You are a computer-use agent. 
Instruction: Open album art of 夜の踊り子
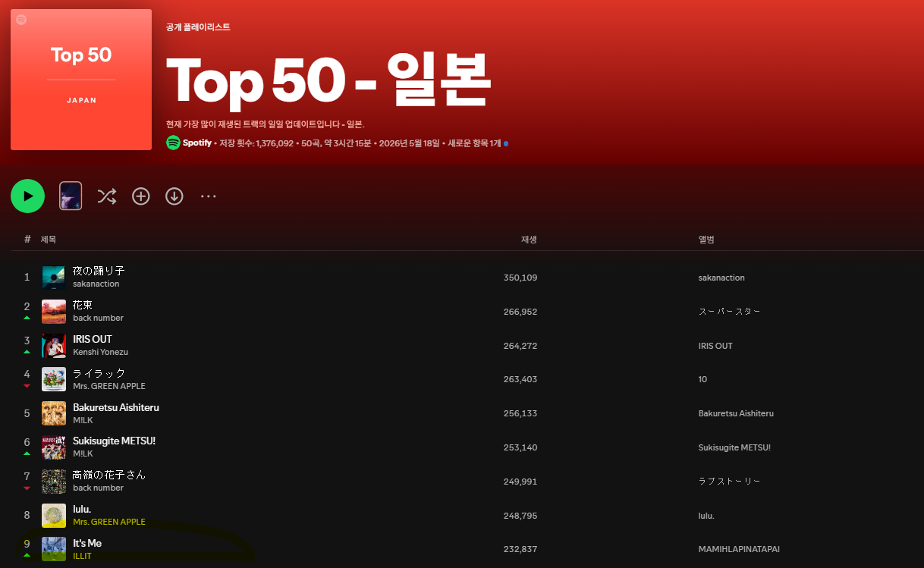54,278
